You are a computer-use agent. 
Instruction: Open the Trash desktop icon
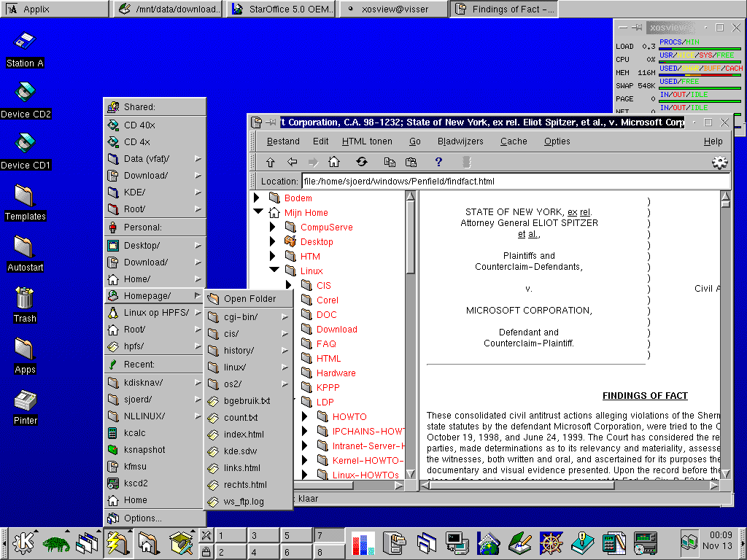(25, 297)
